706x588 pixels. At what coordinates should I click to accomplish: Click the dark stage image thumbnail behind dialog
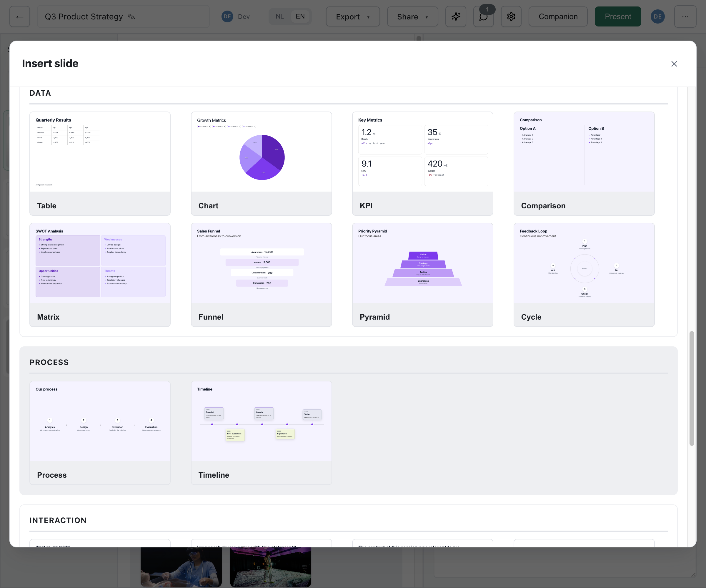(270, 567)
